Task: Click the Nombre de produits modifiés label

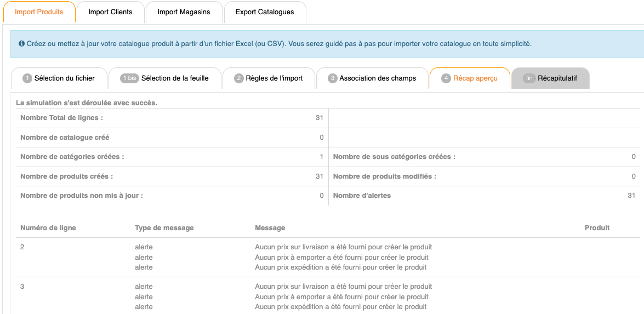Action: coord(385,176)
